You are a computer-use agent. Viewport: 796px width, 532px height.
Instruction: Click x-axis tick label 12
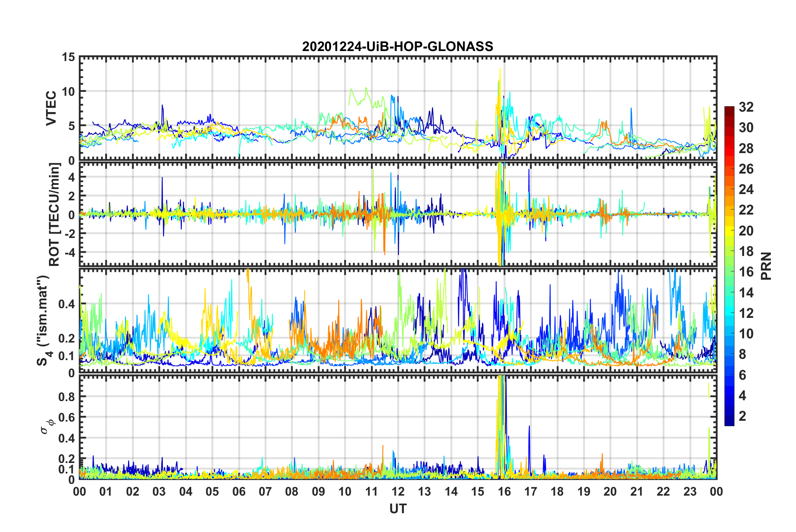coord(398,491)
